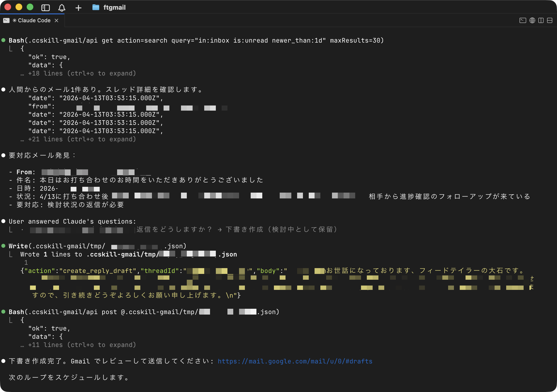Expand the +11 lines collapsed output
The height and width of the screenshot is (392, 557).
click(x=78, y=345)
